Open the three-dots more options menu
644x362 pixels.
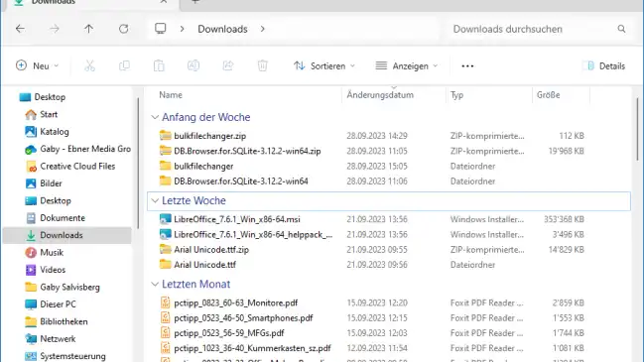point(467,66)
